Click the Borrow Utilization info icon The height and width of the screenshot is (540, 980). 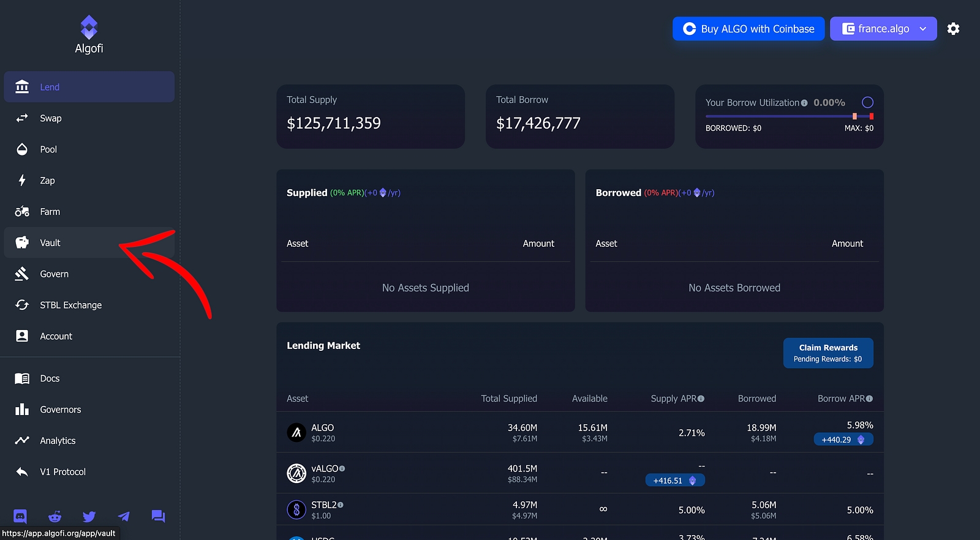click(x=804, y=103)
